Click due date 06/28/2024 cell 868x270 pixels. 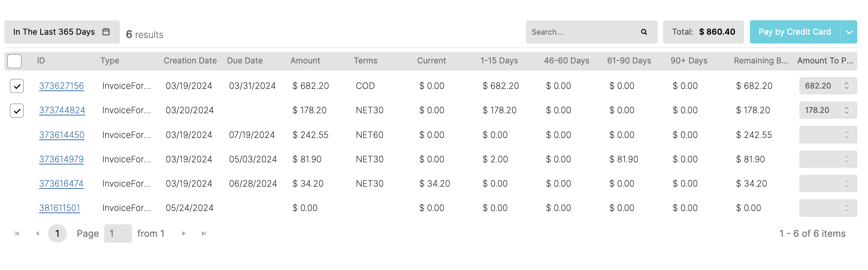[253, 184]
